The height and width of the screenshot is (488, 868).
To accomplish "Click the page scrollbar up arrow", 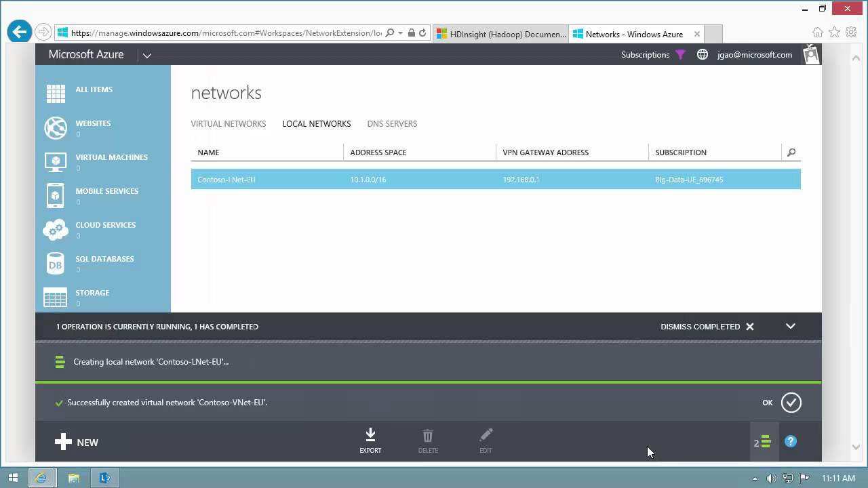I will coord(856,58).
